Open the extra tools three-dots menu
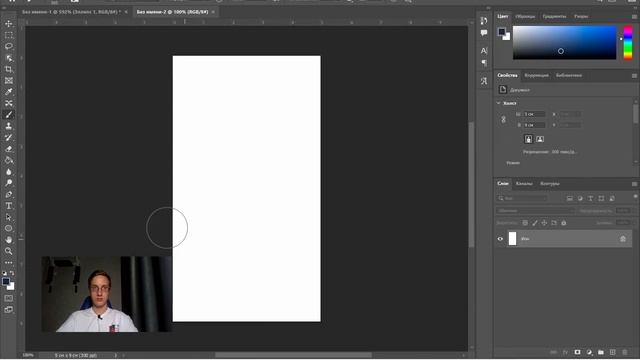 (9, 262)
